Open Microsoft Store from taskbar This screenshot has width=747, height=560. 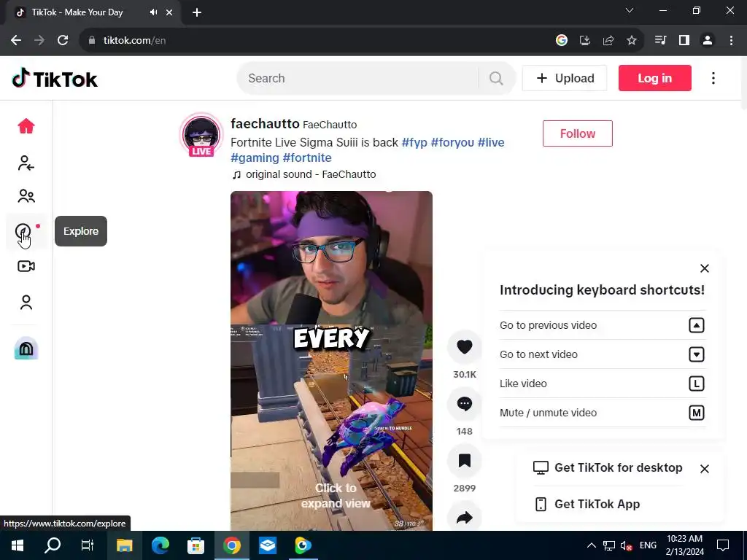coord(196,545)
